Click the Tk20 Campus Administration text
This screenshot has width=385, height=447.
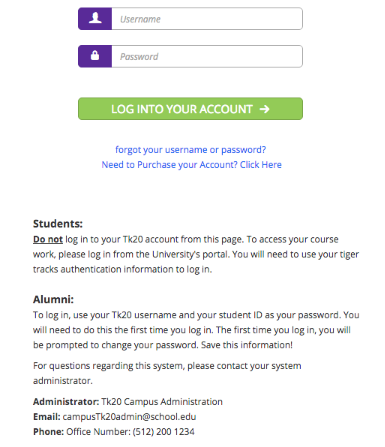point(162,402)
